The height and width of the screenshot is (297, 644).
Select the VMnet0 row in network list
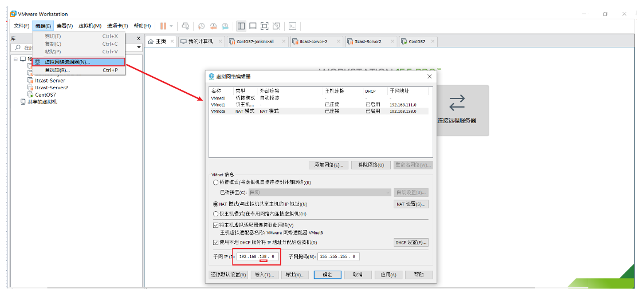click(319, 98)
